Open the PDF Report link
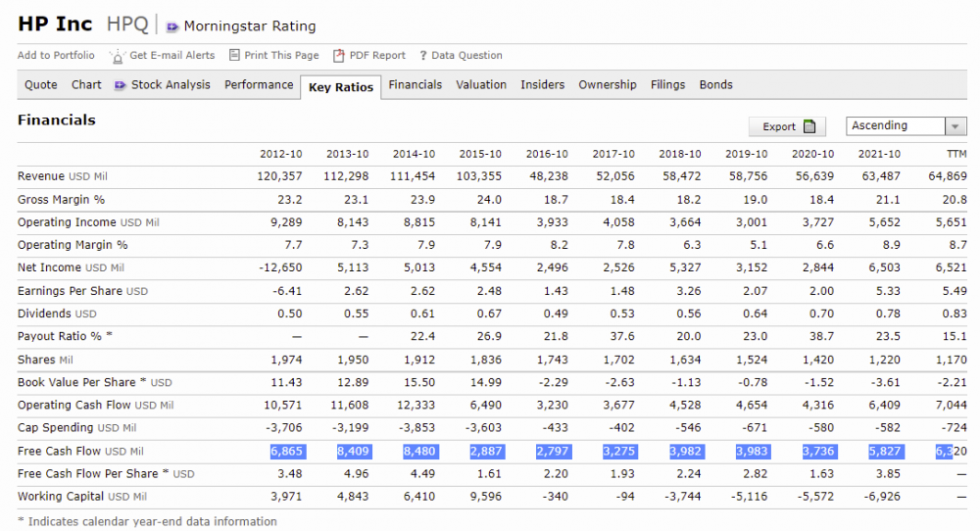Viewport: 980px width, 531px height. point(377,55)
